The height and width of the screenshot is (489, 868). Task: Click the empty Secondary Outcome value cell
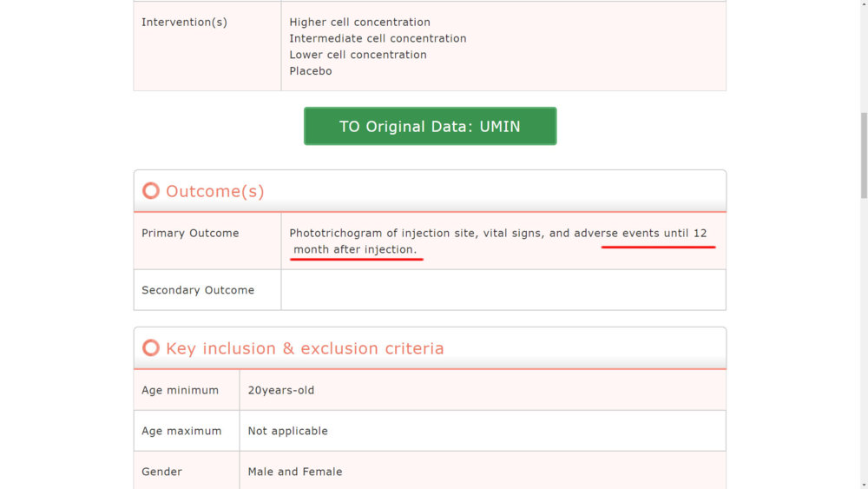point(503,290)
